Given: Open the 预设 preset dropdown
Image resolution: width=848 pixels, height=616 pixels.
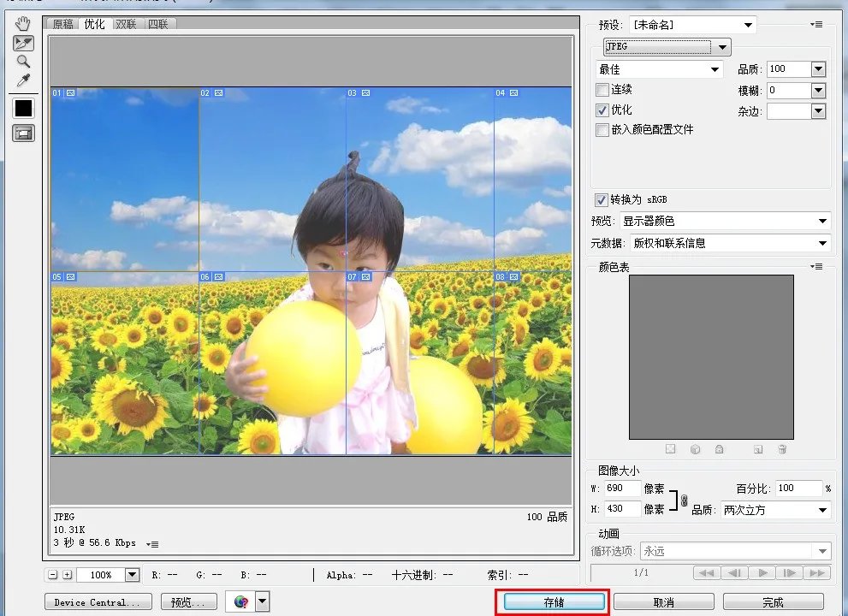Looking at the screenshot, I should click(693, 25).
